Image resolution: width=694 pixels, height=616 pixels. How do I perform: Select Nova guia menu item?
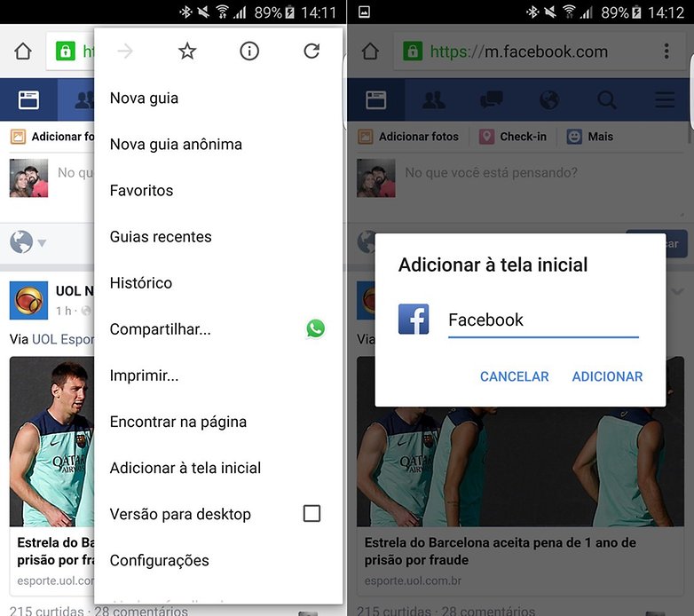(218, 99)
